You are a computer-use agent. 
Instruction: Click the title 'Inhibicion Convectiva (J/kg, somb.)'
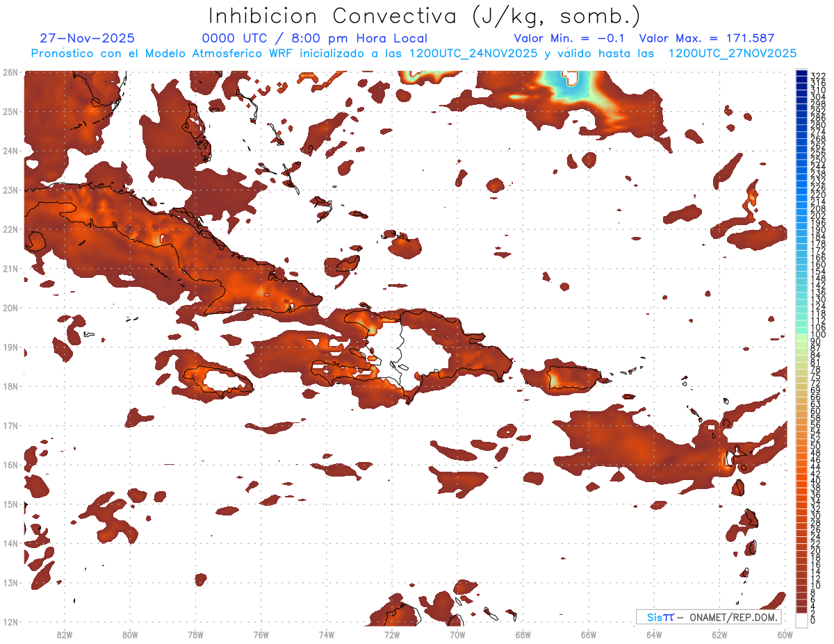[425, 17]
